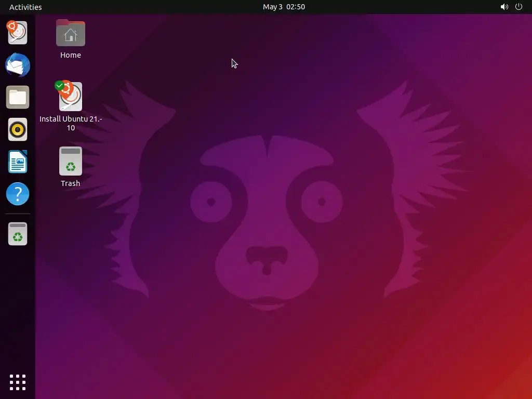Open the Trash icon in the dock
Image resolution: width=532 pixels, height=399 pixels.
coord(18,234)
